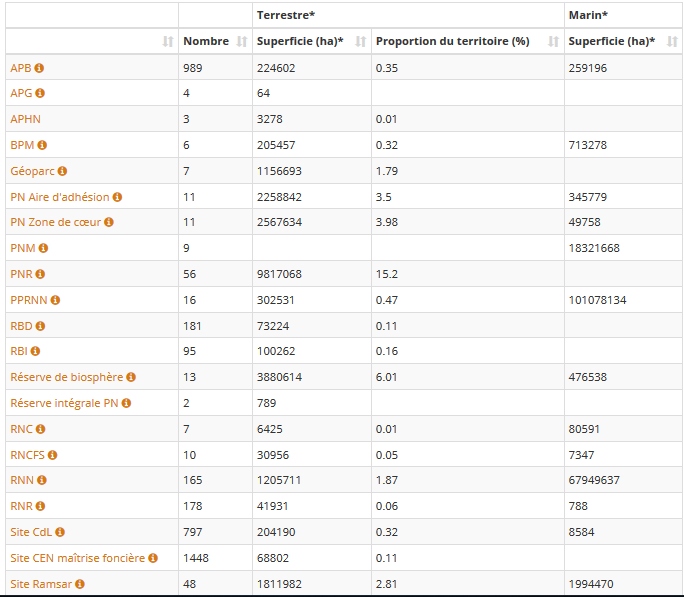684x597 pixels.
Task: Click the RNN protected area link
Action: coord(21,480)
